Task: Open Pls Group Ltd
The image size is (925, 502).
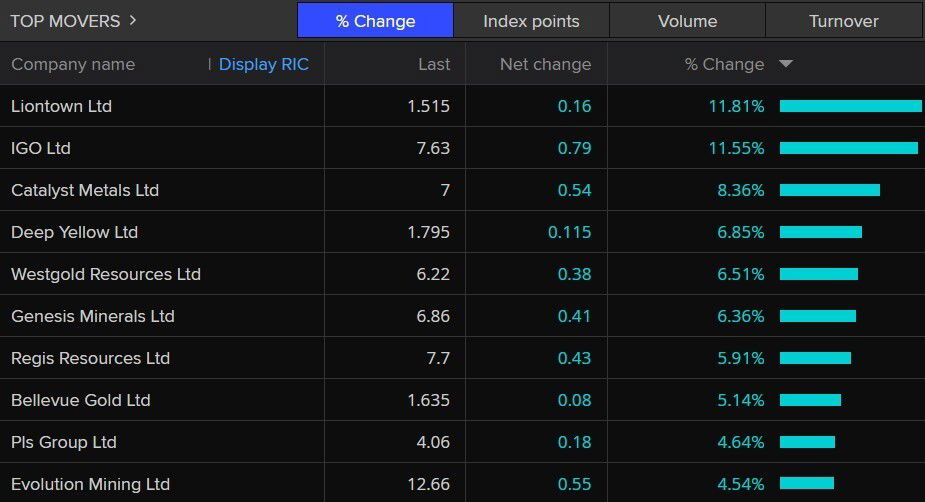Action: [64, 442]
